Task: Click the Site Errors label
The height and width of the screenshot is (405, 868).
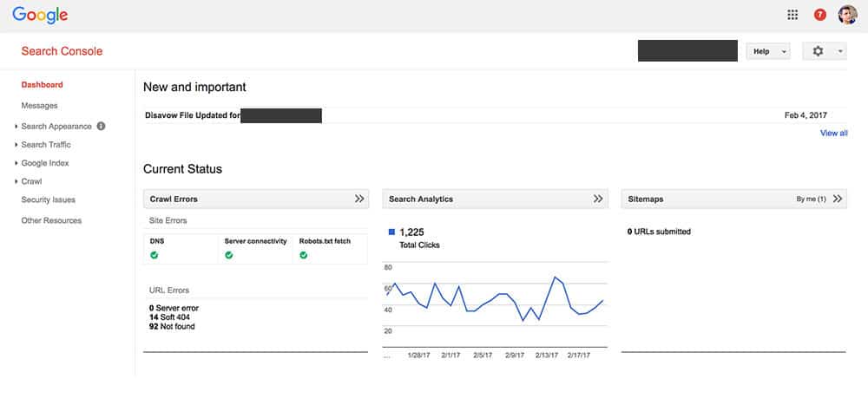Action: [x=168, y=220]
